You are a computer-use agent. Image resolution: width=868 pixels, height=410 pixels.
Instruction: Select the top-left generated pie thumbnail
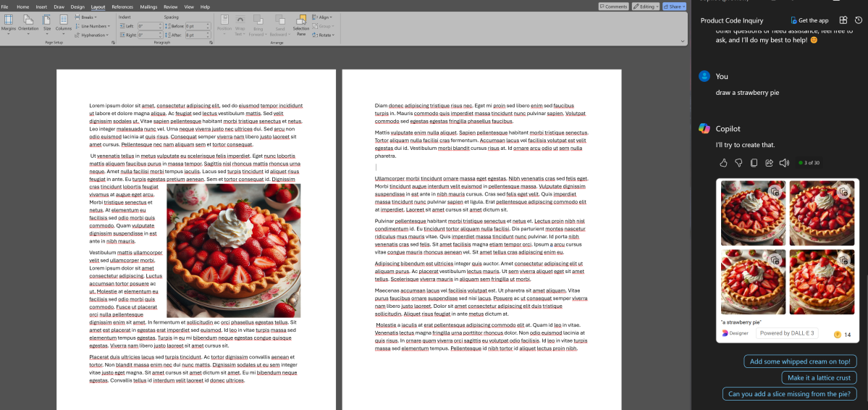[753, 213]
